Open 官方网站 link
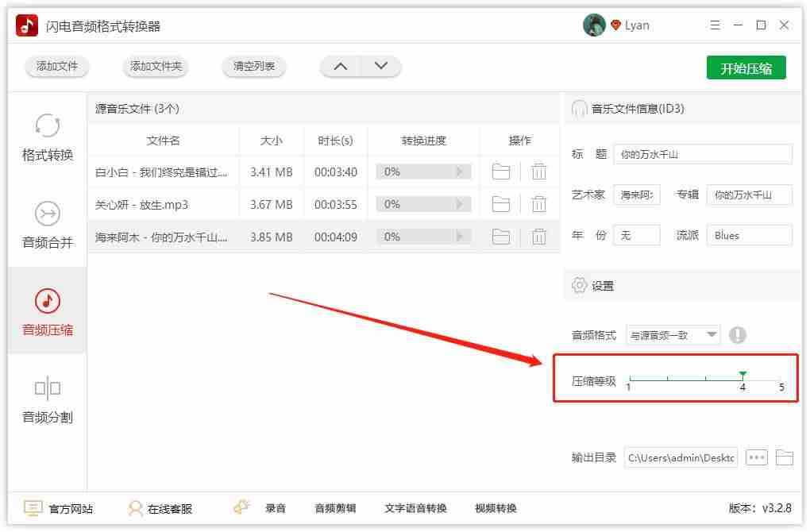The height and width of the screenshot is (532, 810). 59,509
